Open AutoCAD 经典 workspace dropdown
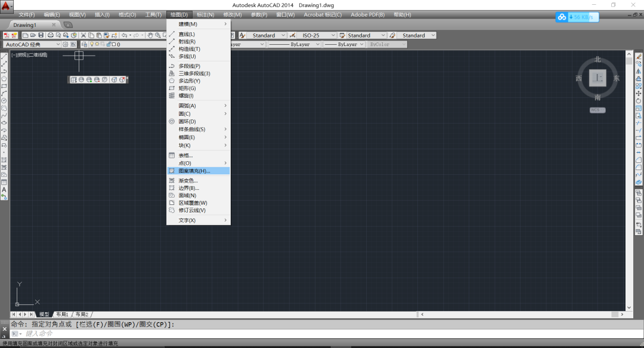The width and height of the screenshot is (644, 348). pyautogui.click(x=32, y=44)
